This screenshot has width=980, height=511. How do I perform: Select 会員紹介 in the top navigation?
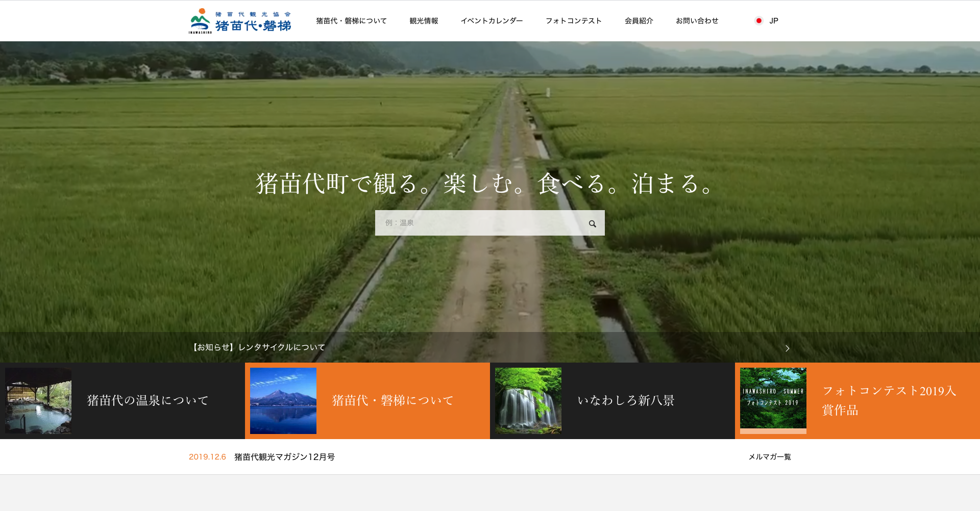tap(639, 21)
